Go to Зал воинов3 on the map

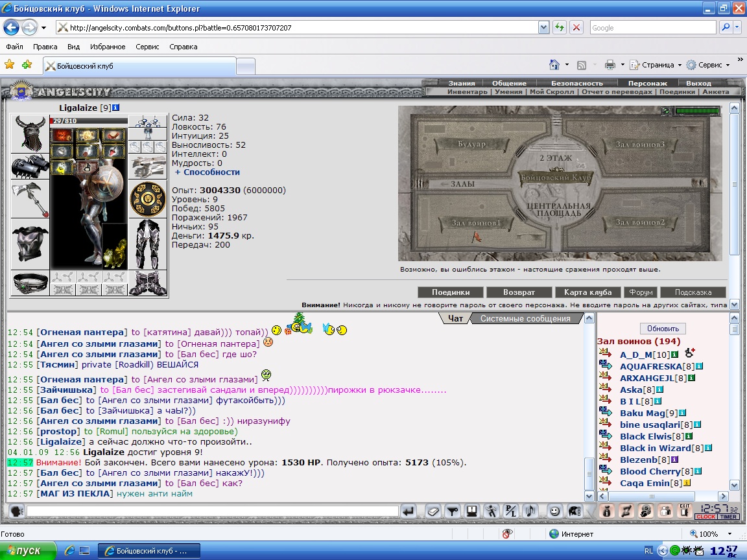coord(640,145)
